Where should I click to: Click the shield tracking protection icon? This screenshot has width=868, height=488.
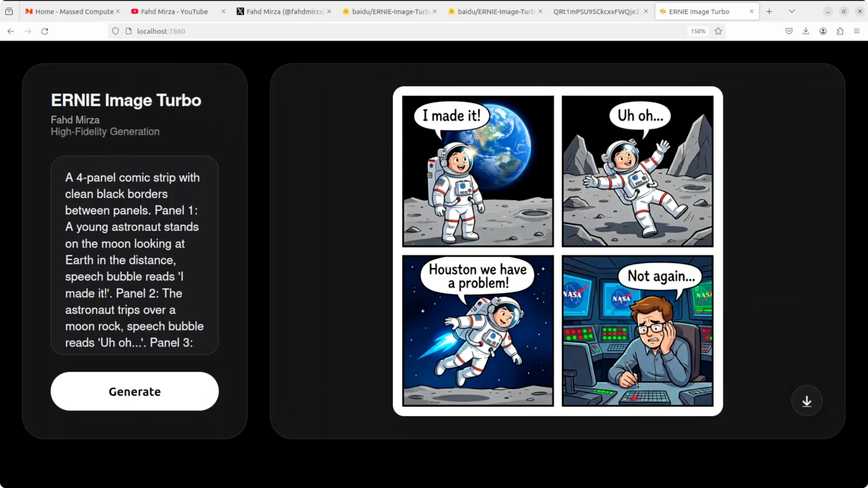[x=116, y=31]
